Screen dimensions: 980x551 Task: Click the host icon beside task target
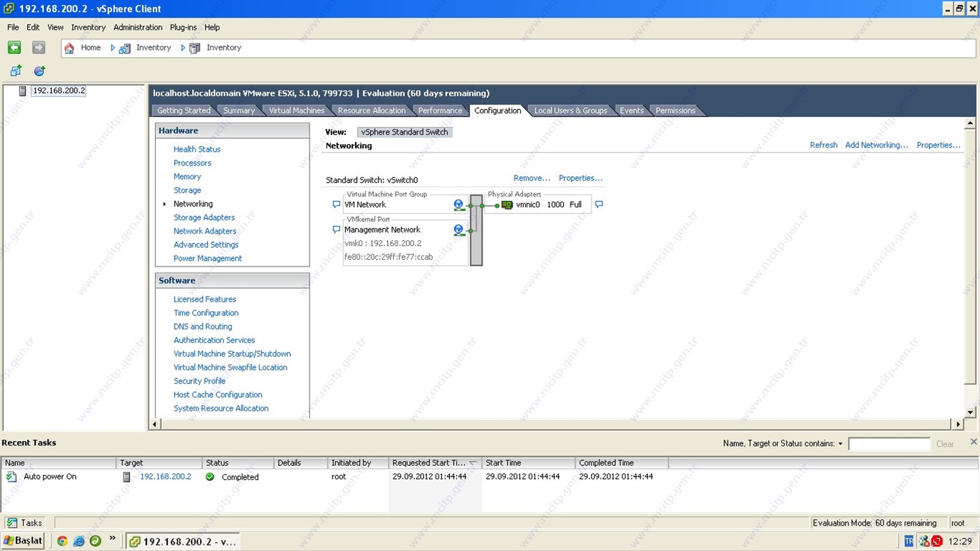127,476
